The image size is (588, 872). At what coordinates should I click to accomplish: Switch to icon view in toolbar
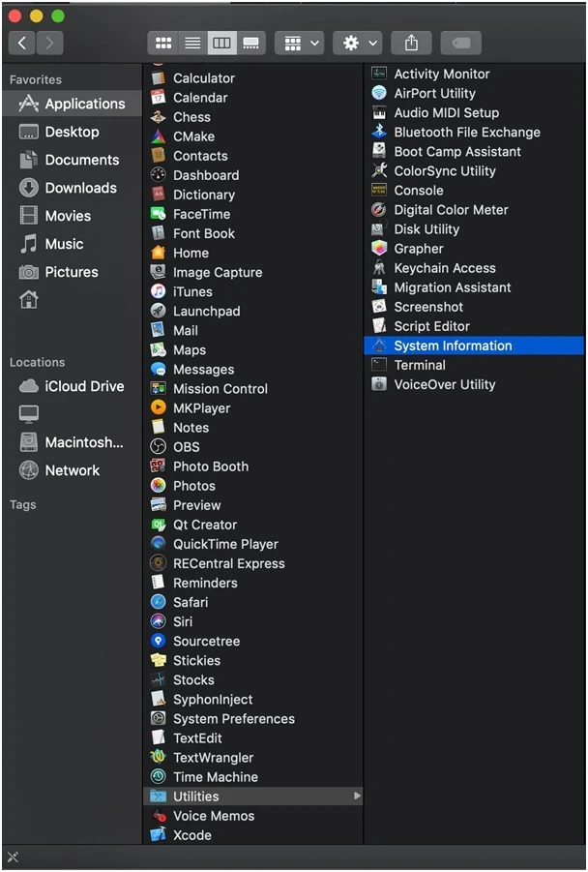click(162, 43)
